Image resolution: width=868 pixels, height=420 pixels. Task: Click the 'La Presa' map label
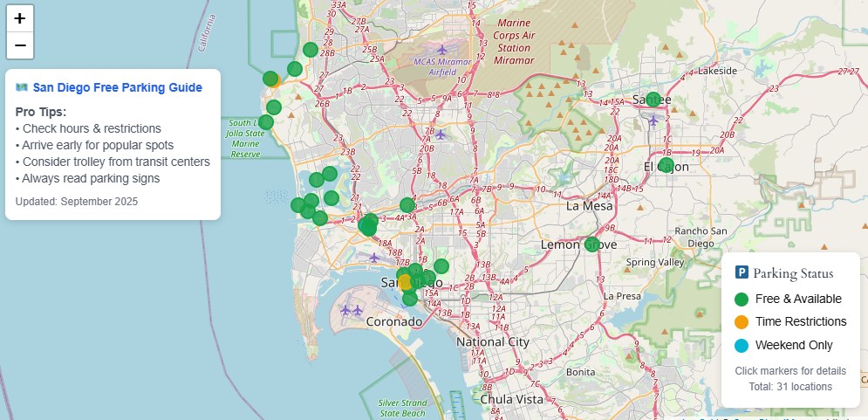(622, 296)
